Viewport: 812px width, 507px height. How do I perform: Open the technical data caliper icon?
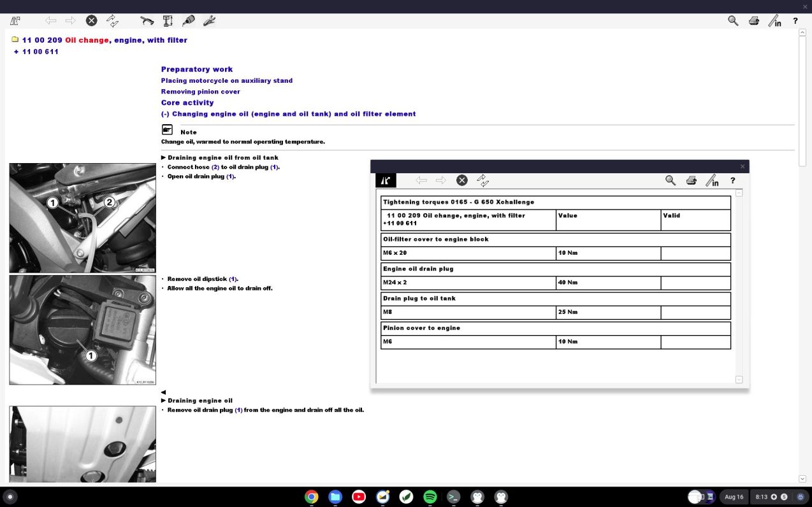[x=168, y=20]
